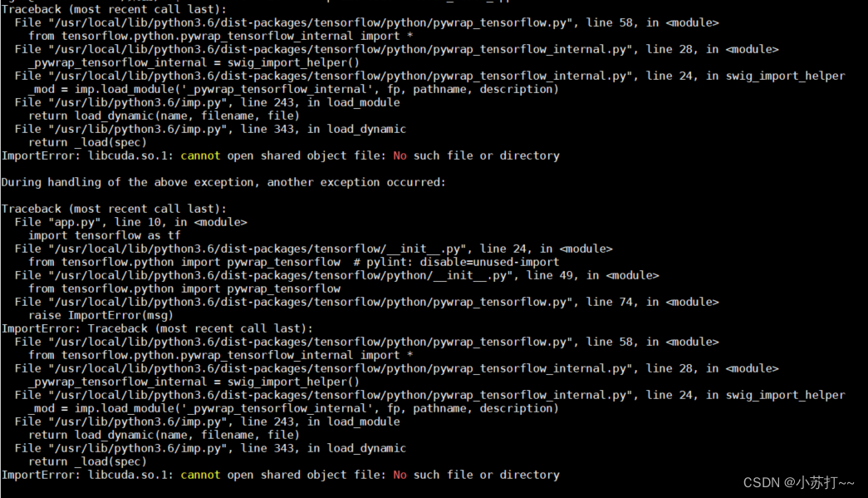This screenshot has height=498, width=868.
Task: Select the "import tensorflow as tf" line
Action: coord(105,235)
